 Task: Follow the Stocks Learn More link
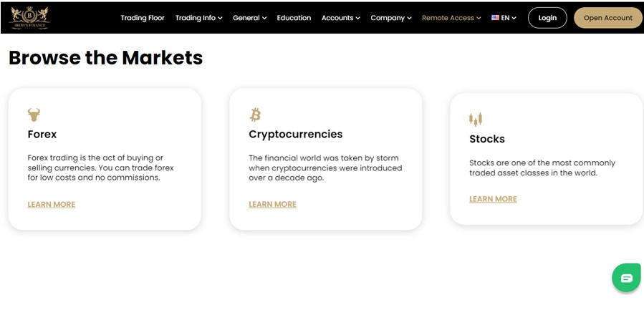[493, 199]
